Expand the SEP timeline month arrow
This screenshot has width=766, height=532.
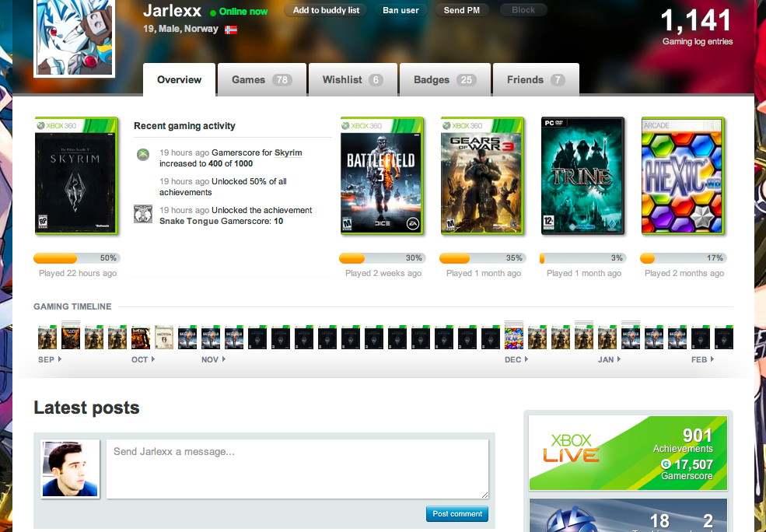(60, 359)
